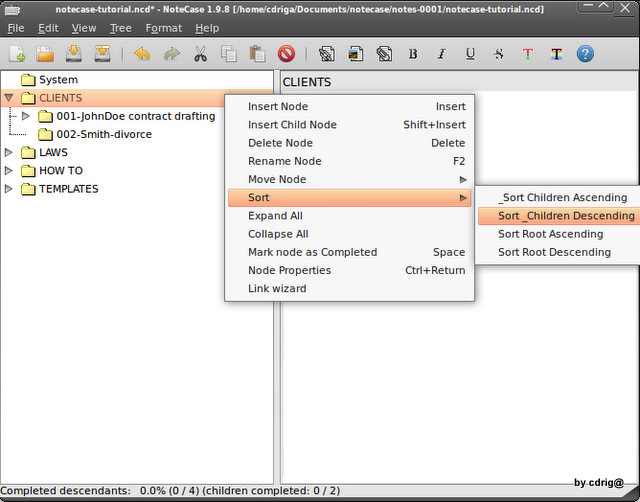This screenshot has height=502, width=640.
Task: Select the LAWS tree node
Action: click(53, 152)
